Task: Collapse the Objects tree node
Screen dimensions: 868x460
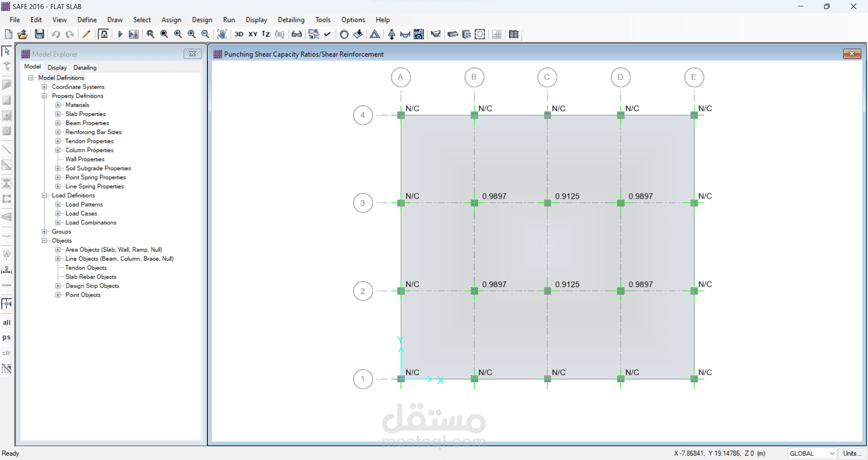Action: 44,241
